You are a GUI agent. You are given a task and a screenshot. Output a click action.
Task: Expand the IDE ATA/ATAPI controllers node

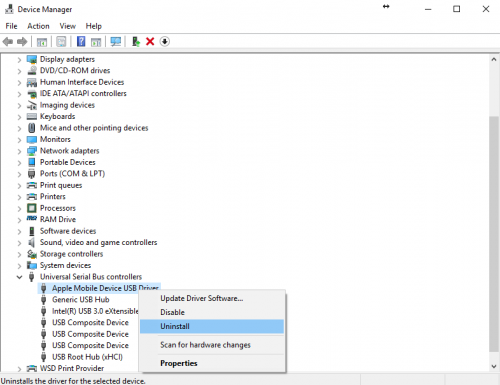(19, 94)
